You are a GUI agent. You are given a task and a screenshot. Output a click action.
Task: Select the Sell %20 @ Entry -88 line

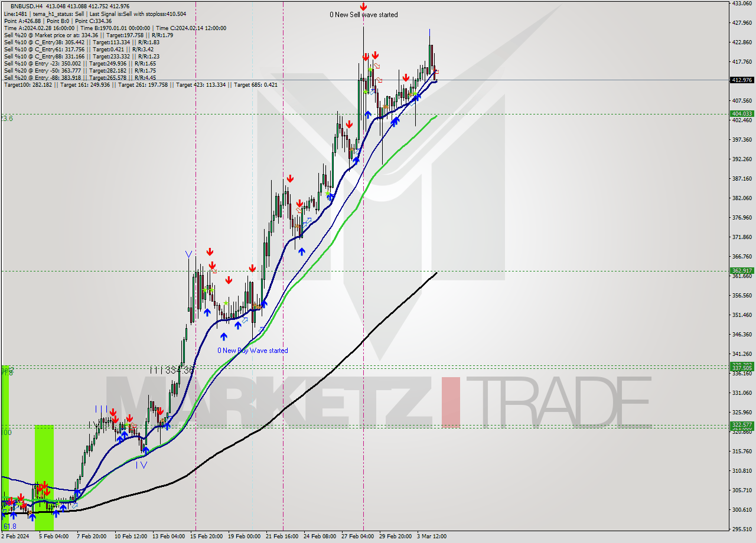[80, 77]
